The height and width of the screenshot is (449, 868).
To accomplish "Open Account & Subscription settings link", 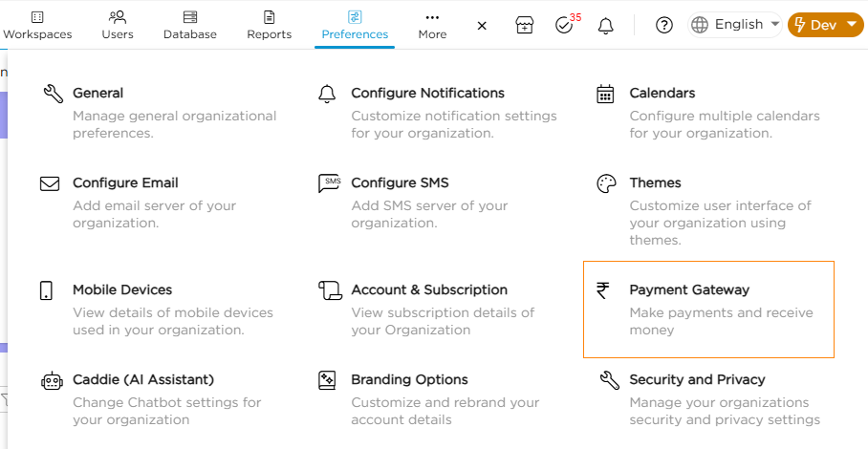I will click(x=429, y=289).
